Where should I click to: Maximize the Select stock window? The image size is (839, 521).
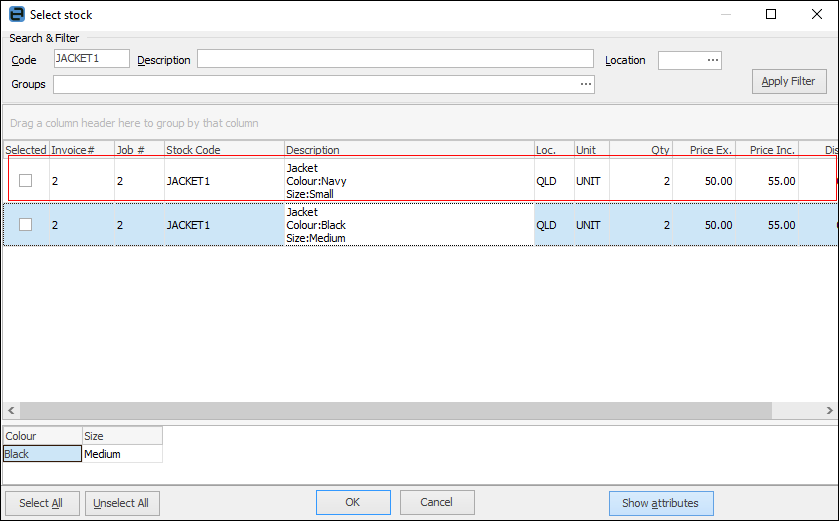click(771, 14)
